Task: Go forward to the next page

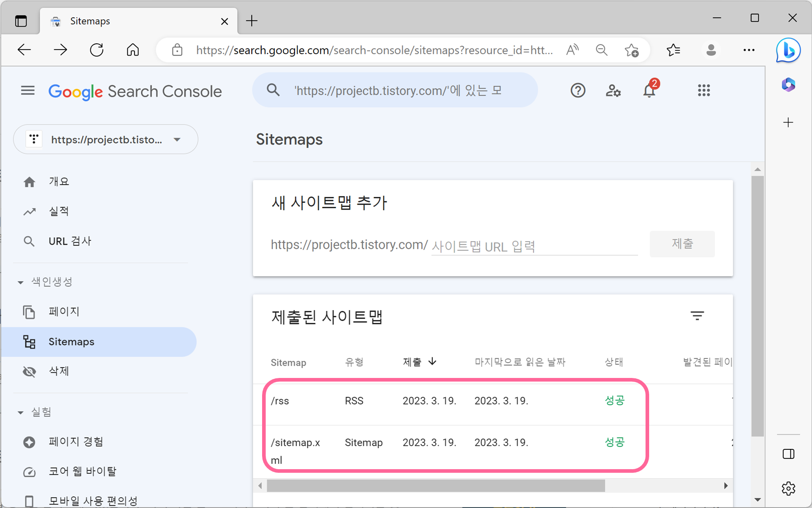Action: click(60, 50)
